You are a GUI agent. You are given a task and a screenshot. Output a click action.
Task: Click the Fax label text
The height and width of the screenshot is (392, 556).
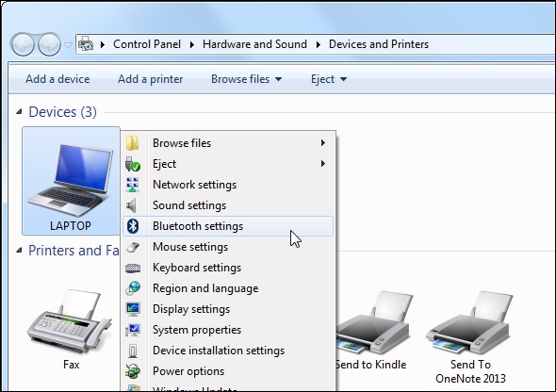coord(71,365)
